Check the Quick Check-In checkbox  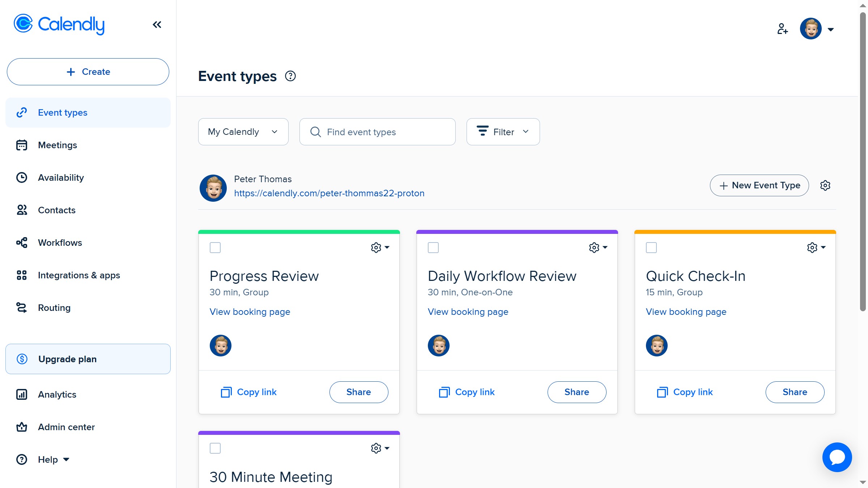(x=651, y=248)
